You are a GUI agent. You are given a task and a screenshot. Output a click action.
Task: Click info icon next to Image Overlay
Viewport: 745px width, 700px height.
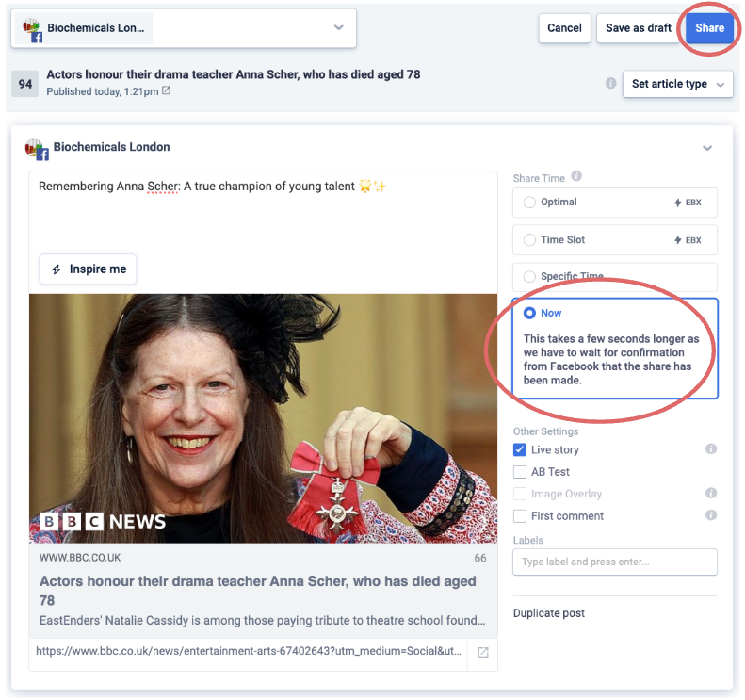(x=711, y=494)
